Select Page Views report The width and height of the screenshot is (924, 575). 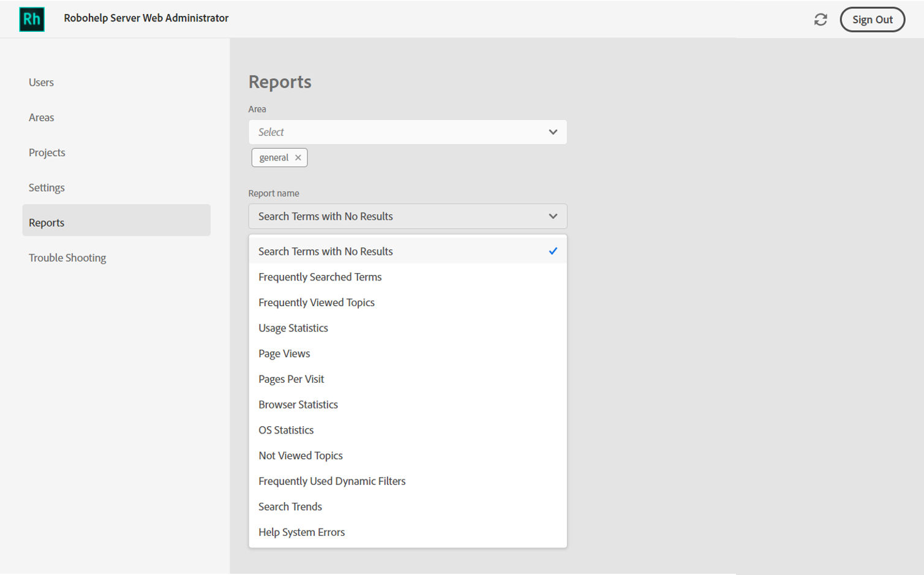click(408, 353)
